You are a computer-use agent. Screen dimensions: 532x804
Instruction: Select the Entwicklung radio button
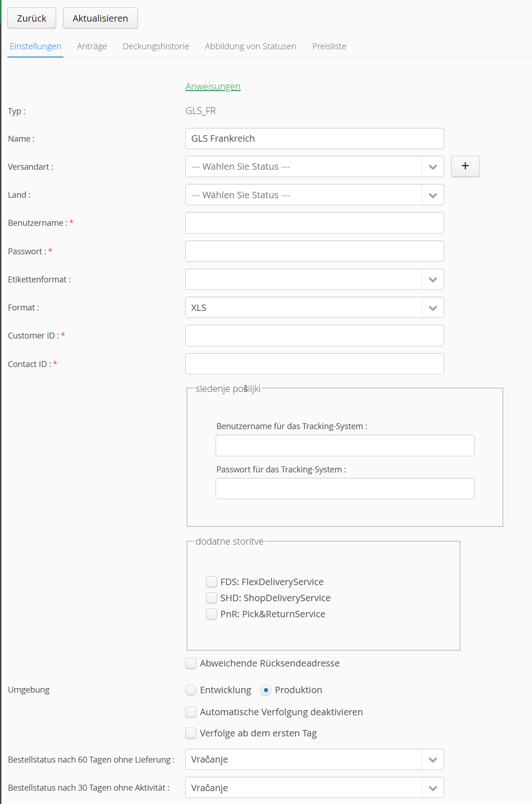191,690
